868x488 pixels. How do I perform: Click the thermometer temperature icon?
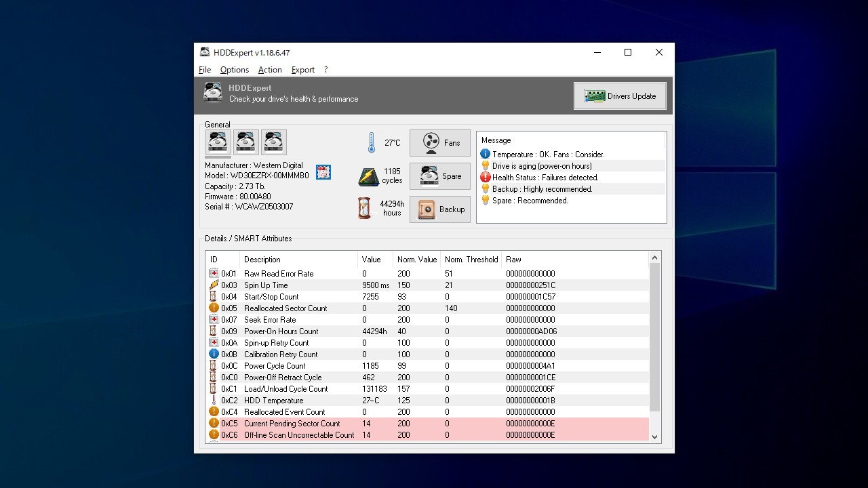[x=372, y=143]
